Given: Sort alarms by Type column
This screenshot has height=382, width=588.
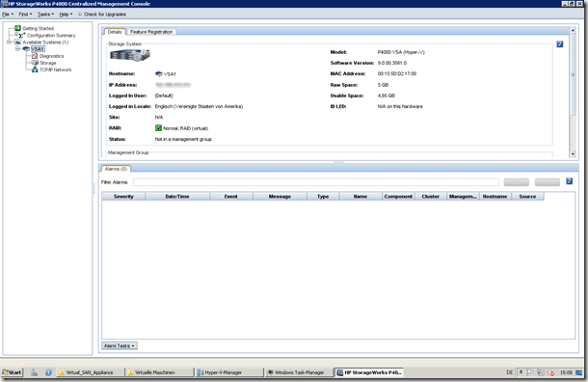Looking at the screenshot, I should coord(323,196).
